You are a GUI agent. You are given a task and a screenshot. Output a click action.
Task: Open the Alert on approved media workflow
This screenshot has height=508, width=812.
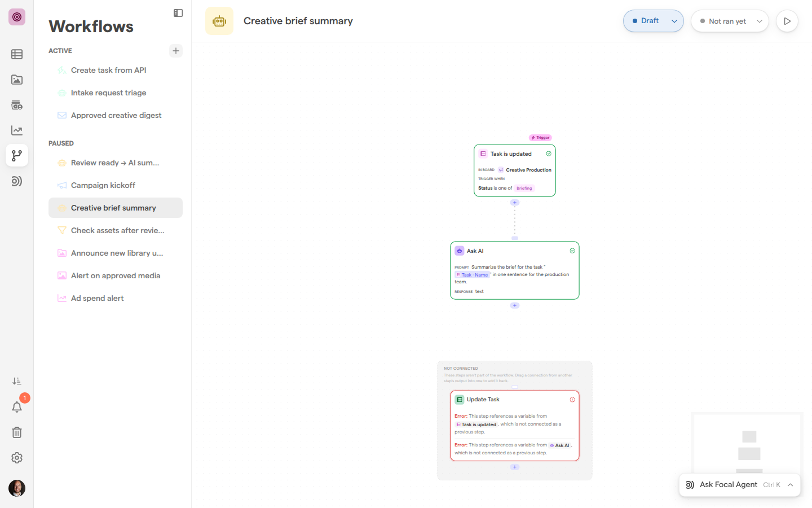[x=116, y=275]
